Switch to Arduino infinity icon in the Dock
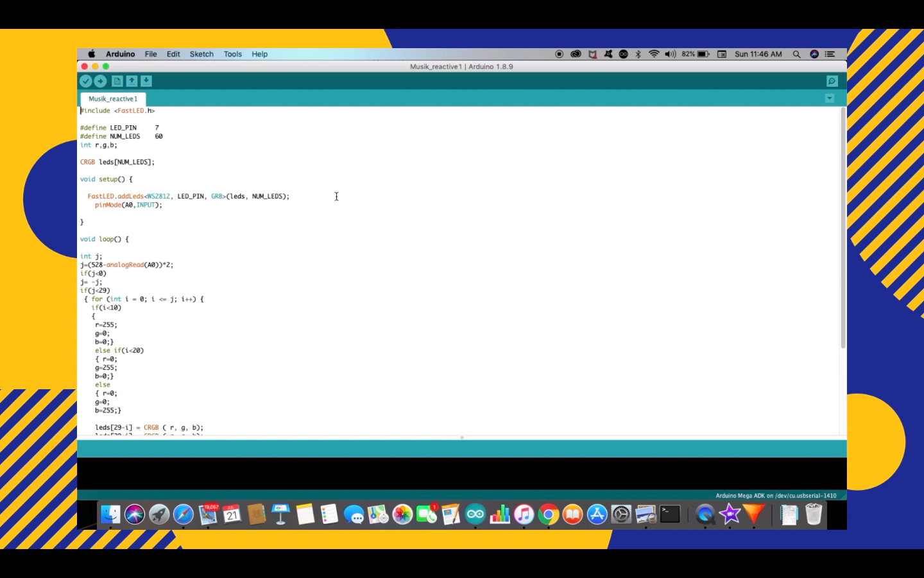The image size is (924, 578). [x=475, y=514]
